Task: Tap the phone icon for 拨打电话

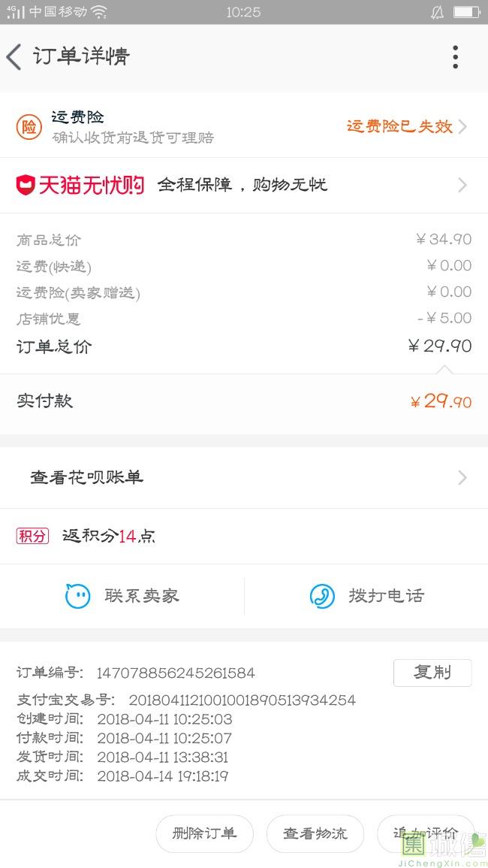Action: [322, 596]
